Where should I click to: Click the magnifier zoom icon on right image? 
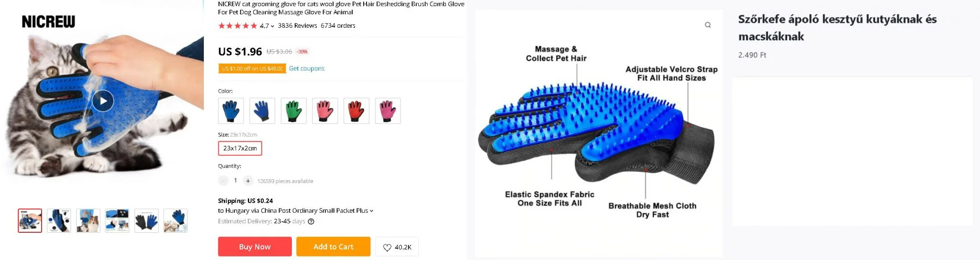pyautogui.click(x=708, y=25)
